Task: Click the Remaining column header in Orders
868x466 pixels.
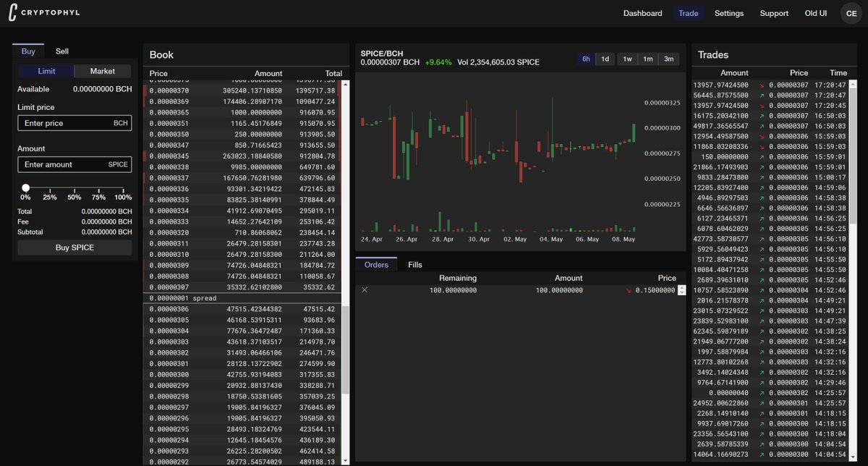Action: [457, 278]
